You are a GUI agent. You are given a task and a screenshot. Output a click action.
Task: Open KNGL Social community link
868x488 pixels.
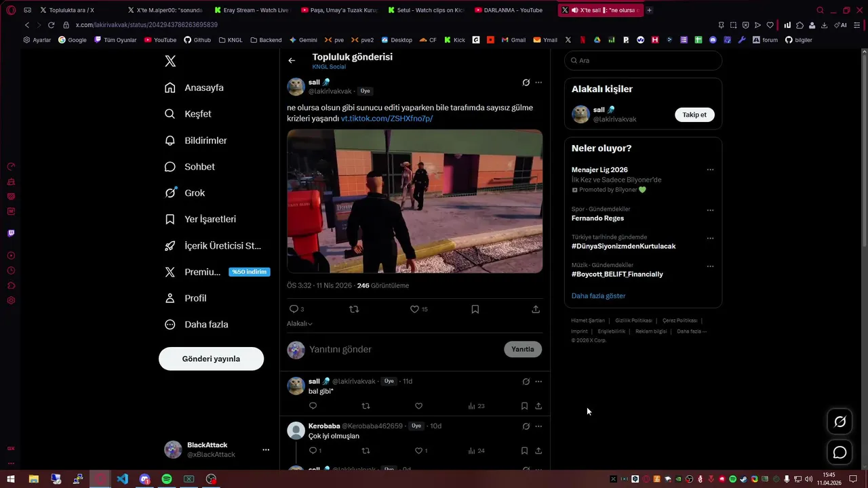329,67
